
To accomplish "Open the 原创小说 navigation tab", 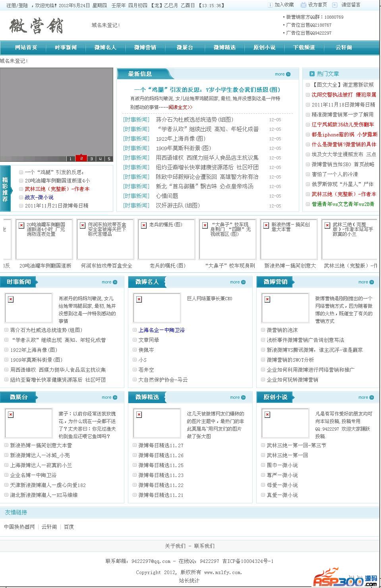I will click(264, 47).
